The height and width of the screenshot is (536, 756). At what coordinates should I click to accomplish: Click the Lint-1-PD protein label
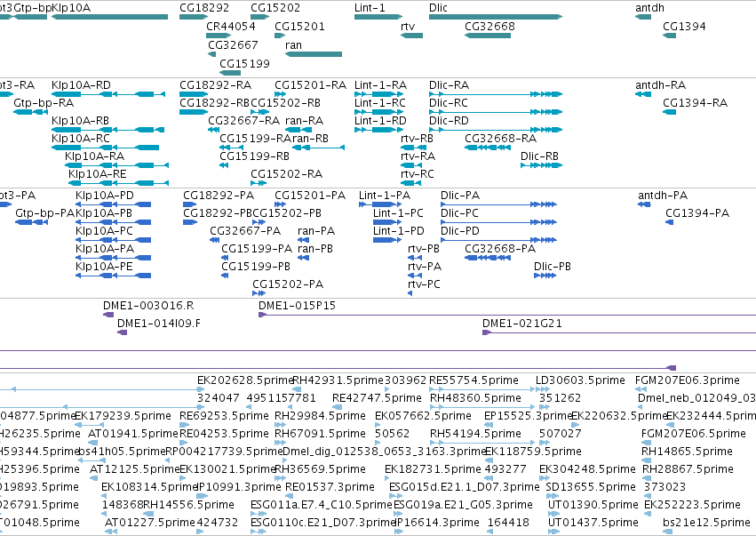[399, 231]
